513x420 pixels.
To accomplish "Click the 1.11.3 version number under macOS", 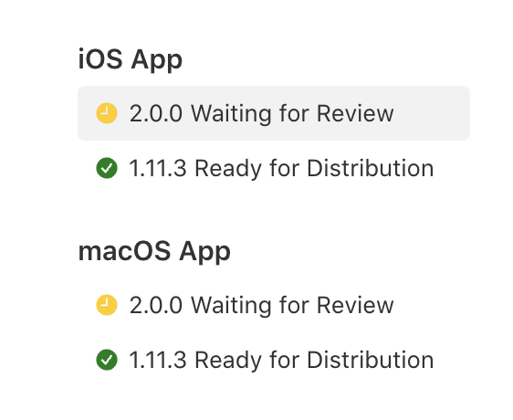I will 158,360.
